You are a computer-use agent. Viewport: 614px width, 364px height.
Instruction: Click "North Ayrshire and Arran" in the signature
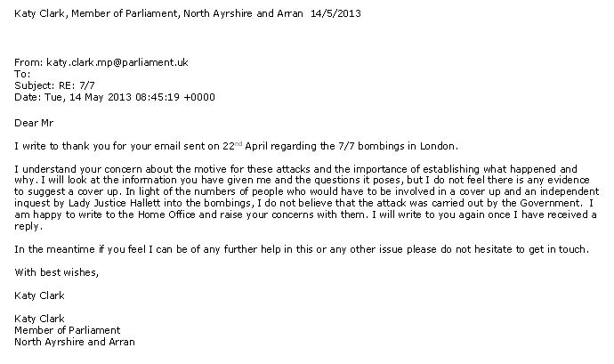pyautogui.click(x=76, y=341)
